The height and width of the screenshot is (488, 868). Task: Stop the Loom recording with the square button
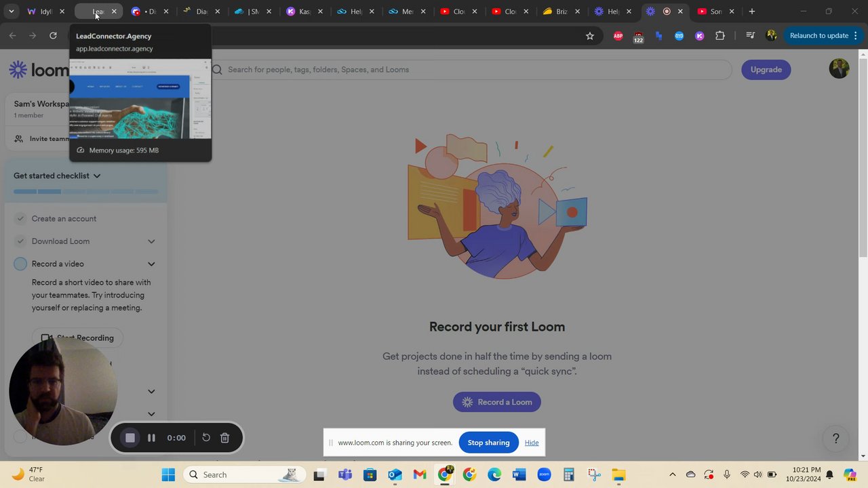tap(130, 438)
